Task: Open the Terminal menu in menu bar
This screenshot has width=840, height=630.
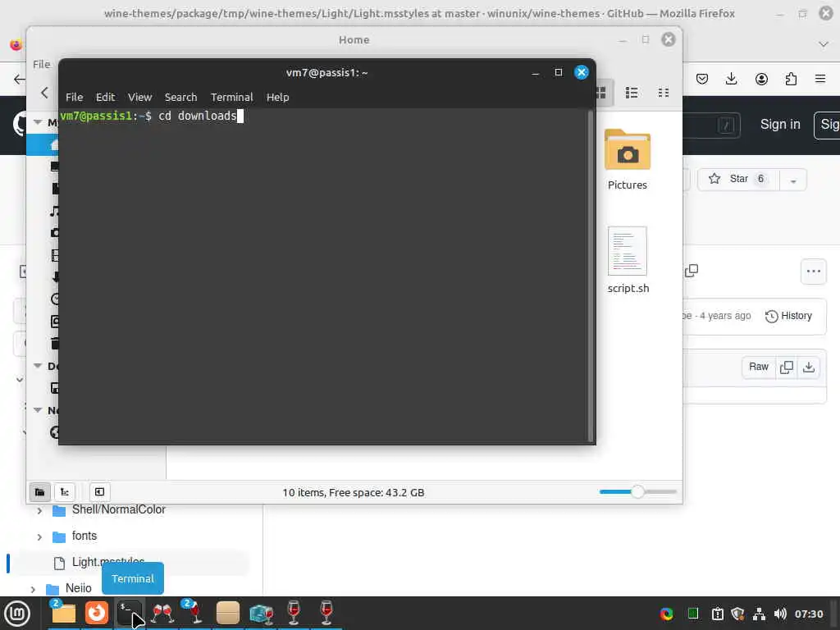Action: click(x=231, y=97)
